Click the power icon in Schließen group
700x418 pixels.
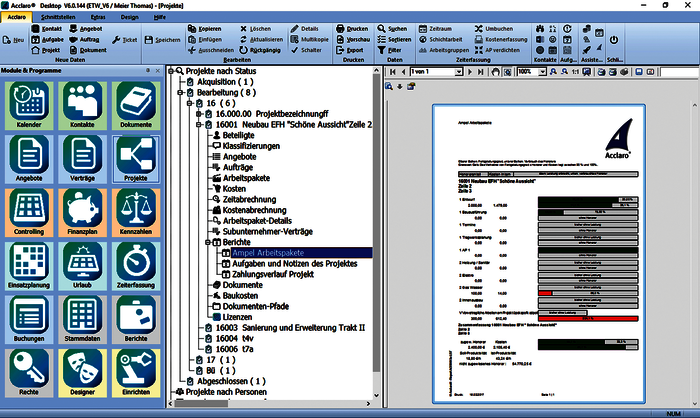(x=614, y=40)
